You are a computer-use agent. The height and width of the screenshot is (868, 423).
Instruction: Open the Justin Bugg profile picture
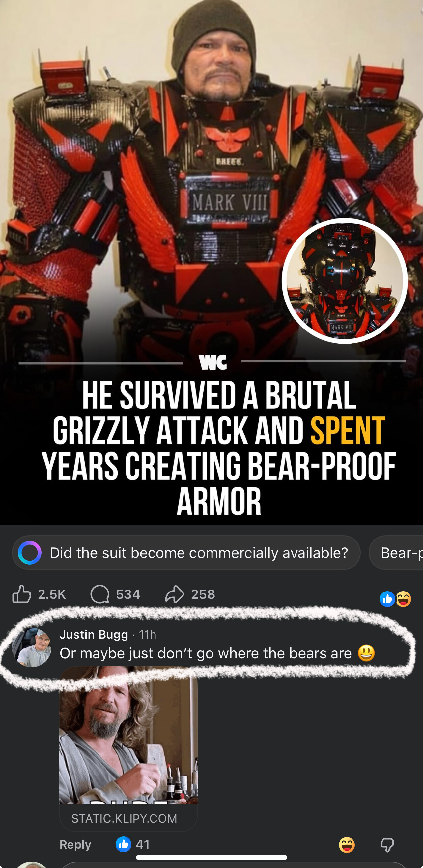point(32,648)
